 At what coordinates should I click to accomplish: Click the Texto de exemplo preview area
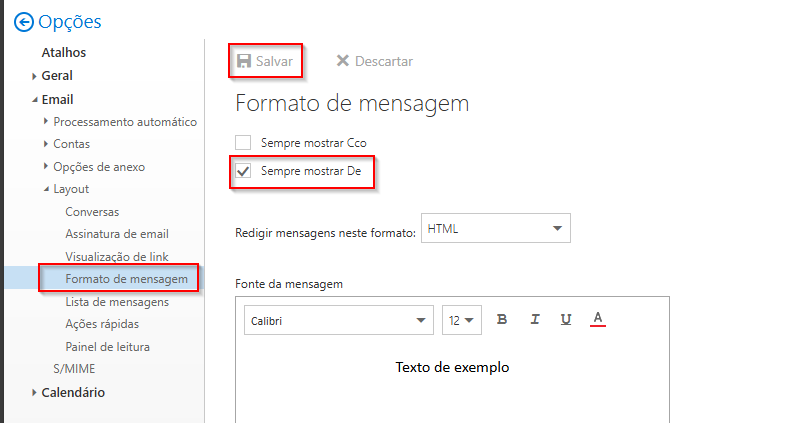click(452, 367)
